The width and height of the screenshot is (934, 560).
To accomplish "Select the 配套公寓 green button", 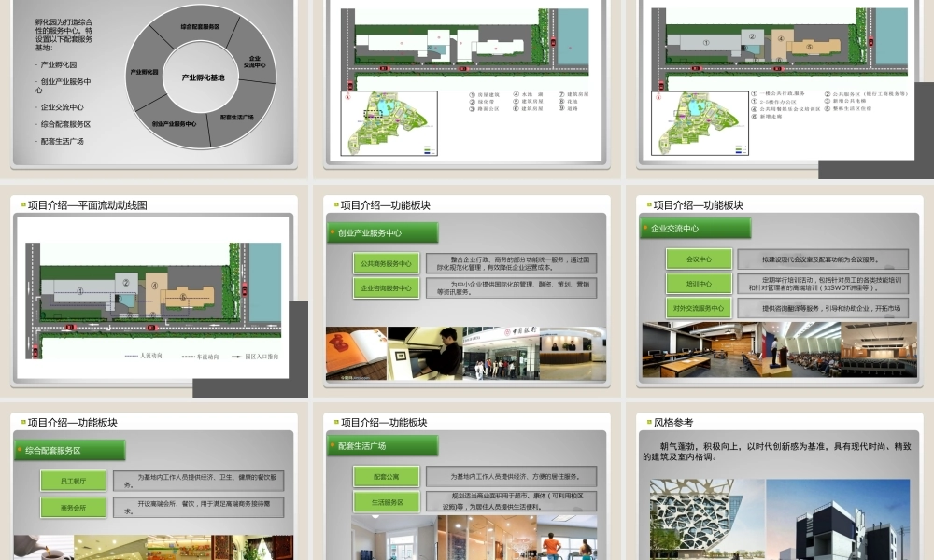I will pyautogui.click(x=386, y=476).
